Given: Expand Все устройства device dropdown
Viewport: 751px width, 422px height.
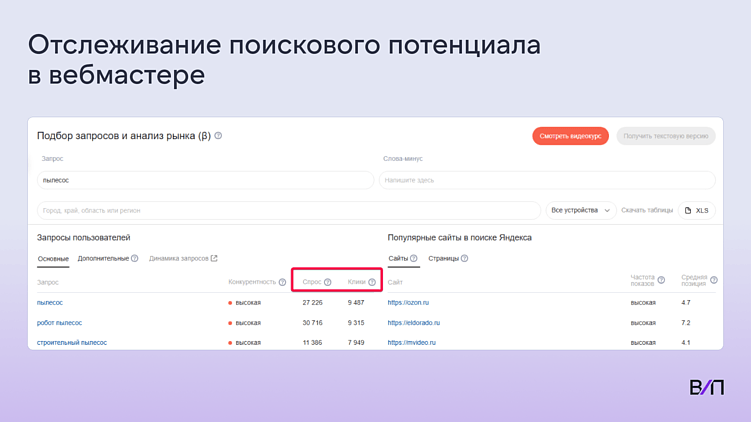Looking at the screenshot, I should point(580,210).
